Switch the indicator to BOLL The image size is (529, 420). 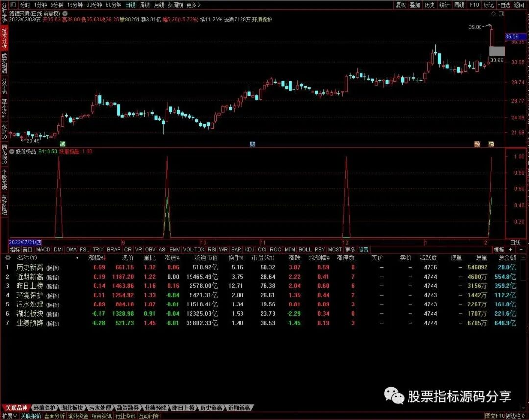(x=305, y=250)
